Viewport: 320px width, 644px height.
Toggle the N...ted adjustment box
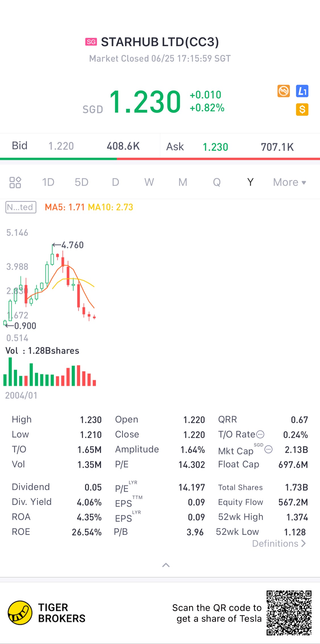pos(21,207)
